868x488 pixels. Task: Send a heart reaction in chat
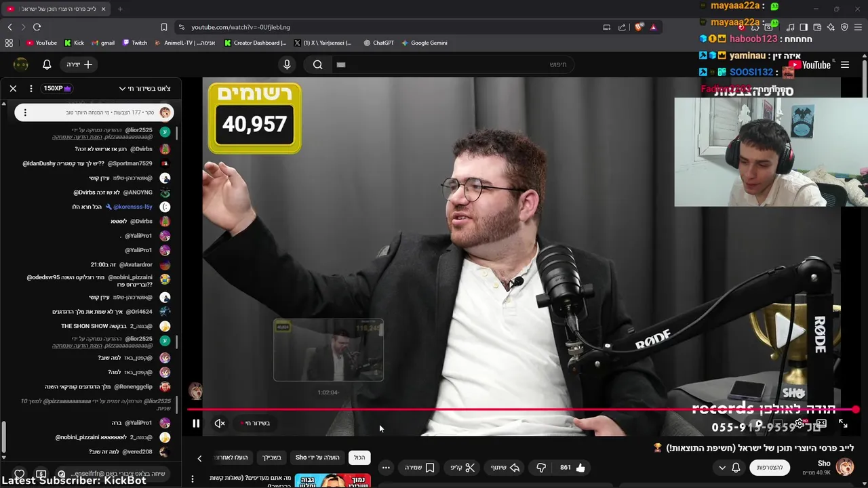point(20,474)
